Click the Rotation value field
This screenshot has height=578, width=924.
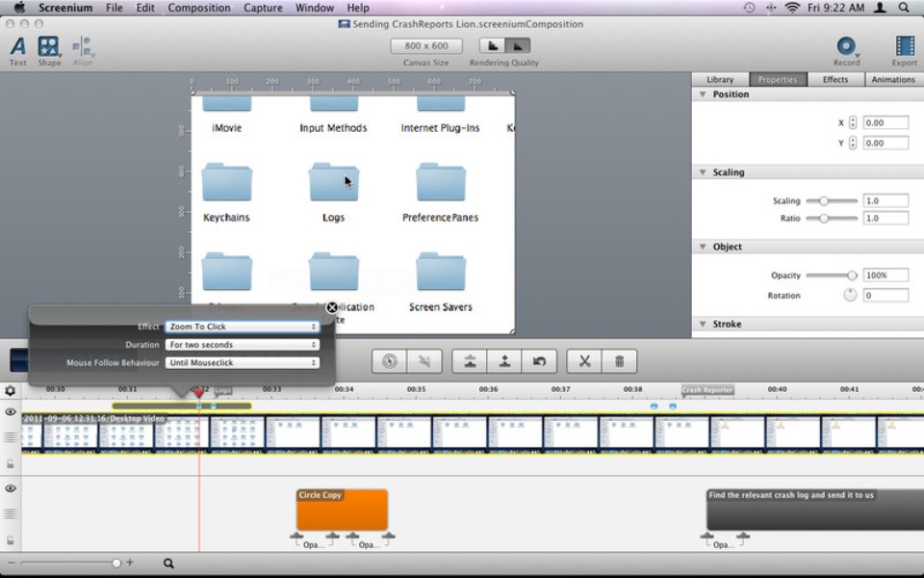pos(885,295)
